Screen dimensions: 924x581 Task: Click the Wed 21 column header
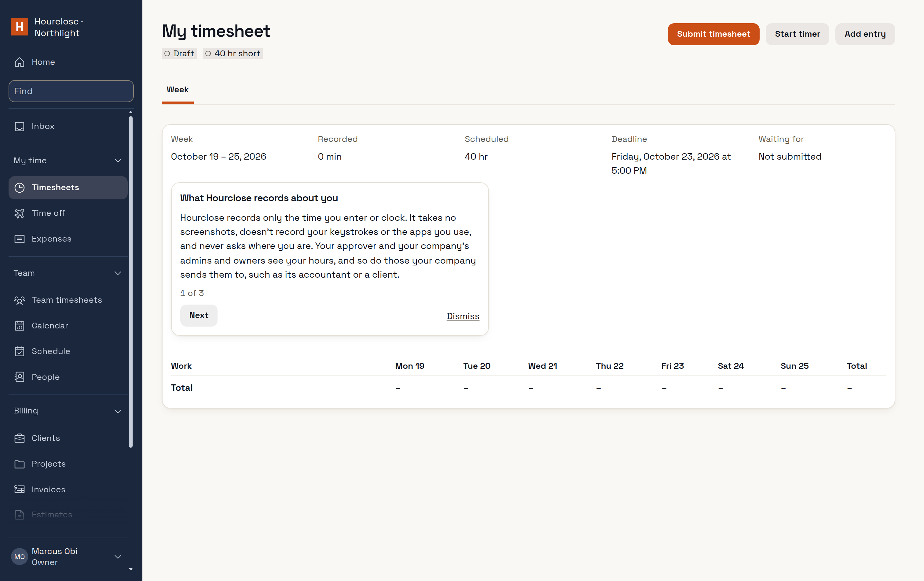(x=542, y=366)
